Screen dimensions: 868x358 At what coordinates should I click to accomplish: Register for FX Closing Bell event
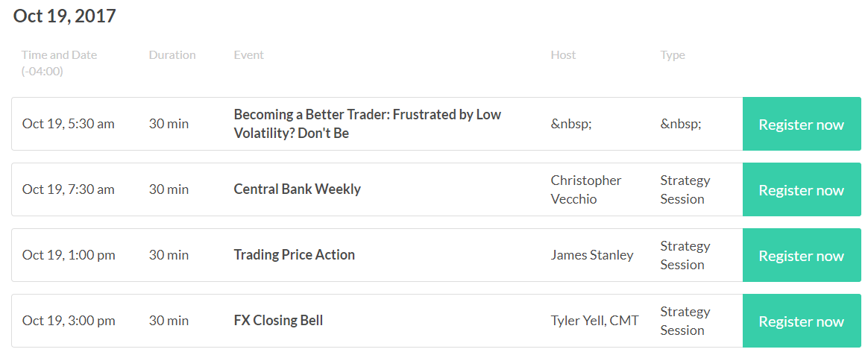802,321
